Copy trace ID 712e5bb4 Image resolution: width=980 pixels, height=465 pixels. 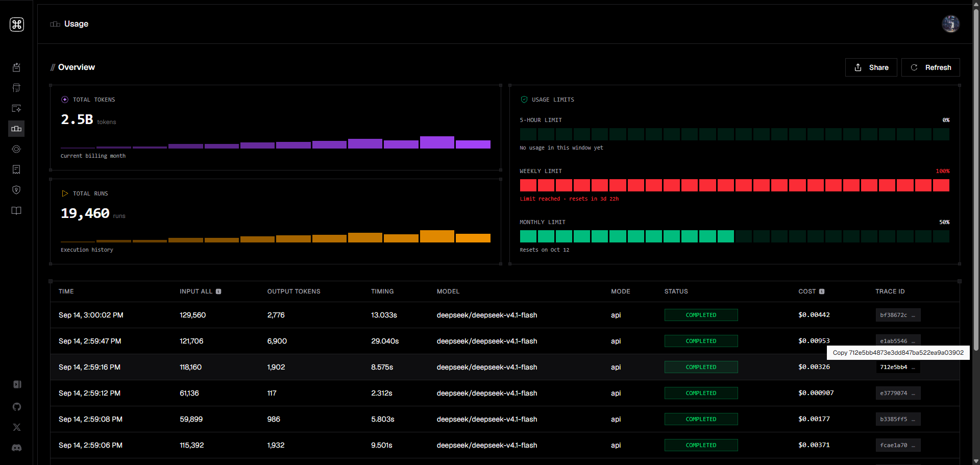898,367
